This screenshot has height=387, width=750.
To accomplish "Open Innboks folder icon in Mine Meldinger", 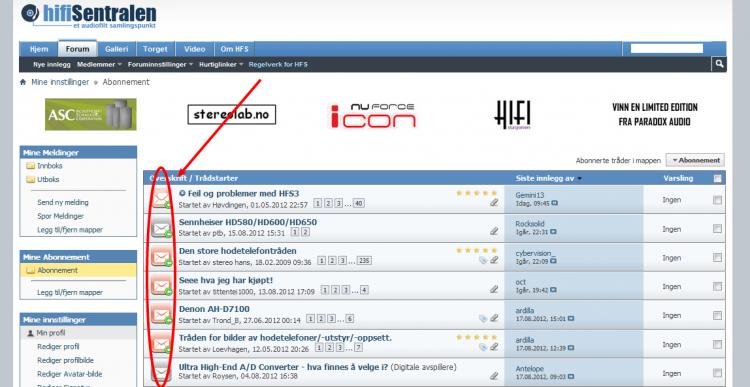I will tap(31, 166).
